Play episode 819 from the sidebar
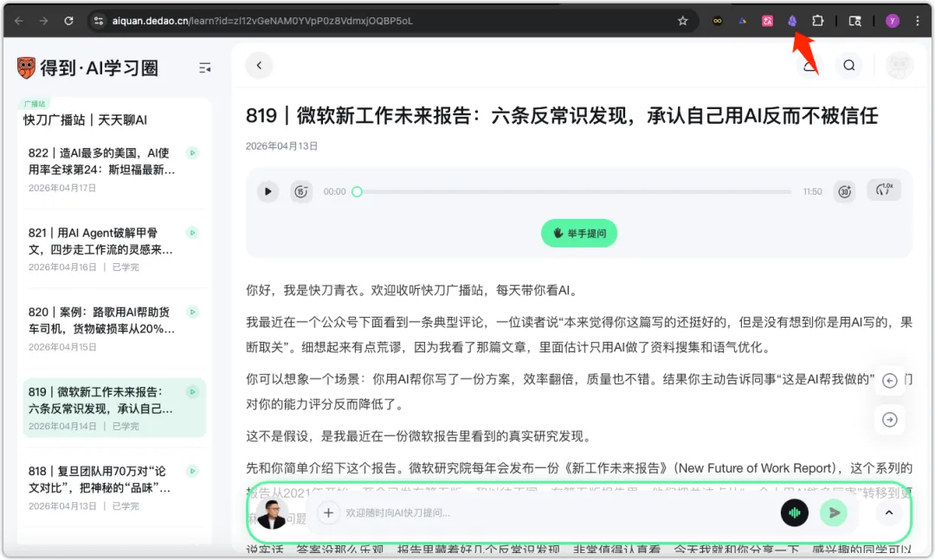 tap(192, 392)
